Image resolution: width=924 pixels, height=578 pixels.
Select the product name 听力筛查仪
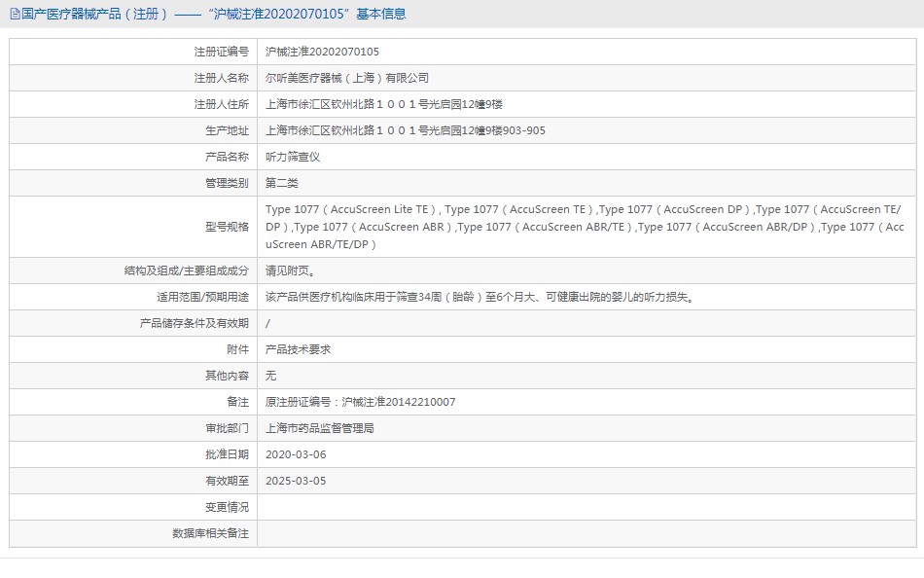point(293,157)
